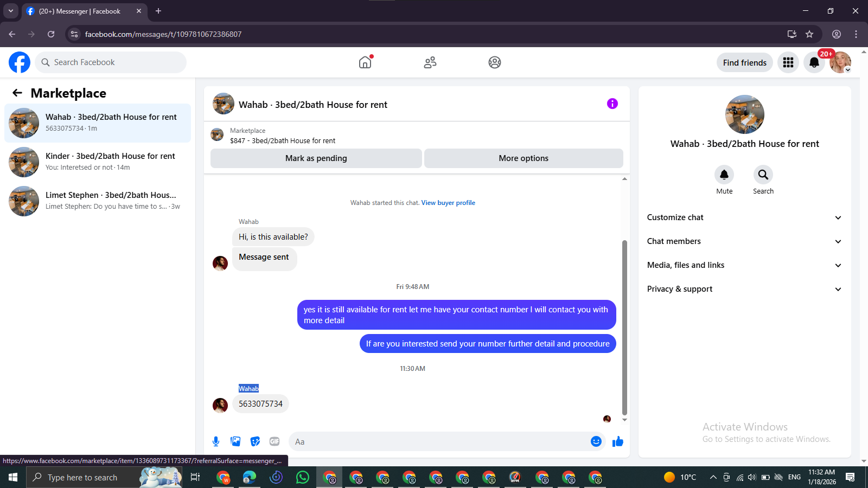Viewport: 868px width, 488px height.
Task: Open the Home feed icon
Action: click(365, 62)
